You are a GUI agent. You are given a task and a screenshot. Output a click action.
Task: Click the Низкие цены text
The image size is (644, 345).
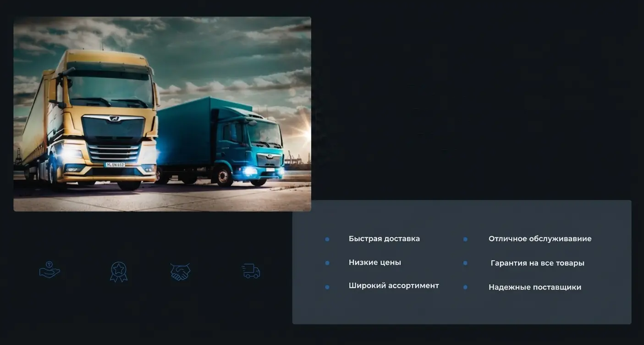click(x=374, y=262)
